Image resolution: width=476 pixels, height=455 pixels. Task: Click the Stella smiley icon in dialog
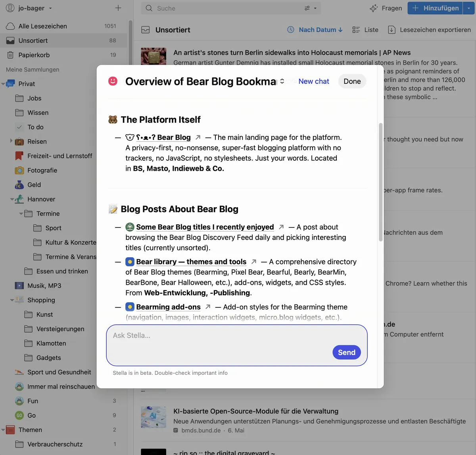pyautogui.click(x=113, y=81)
